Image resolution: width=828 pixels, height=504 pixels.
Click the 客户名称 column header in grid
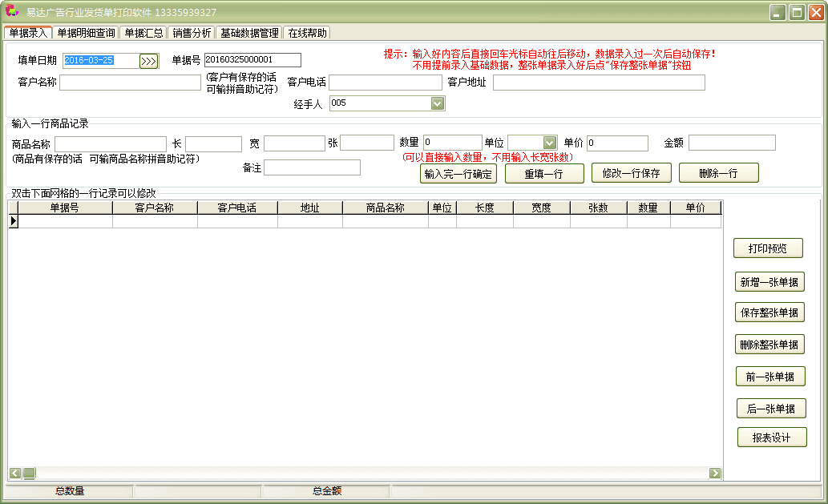click(x=155, y=208)
